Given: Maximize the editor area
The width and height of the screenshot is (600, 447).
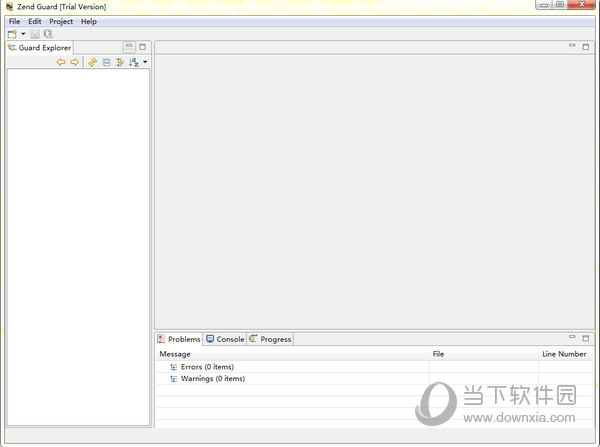Looking at the screenshot, I should click(585, 47).
